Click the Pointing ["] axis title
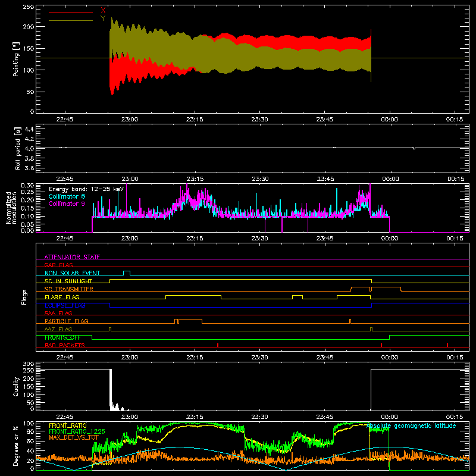476x476 pixels. click(x=16, y=59)
